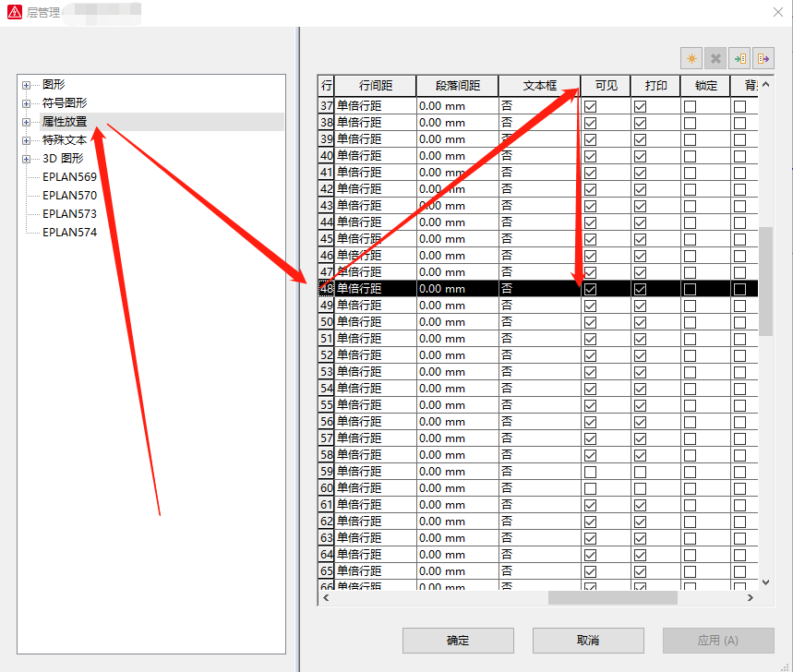The width and height of the screenshot is (793, 672).
Task: Click the New layer star icon
Action: tap(691, 58)
